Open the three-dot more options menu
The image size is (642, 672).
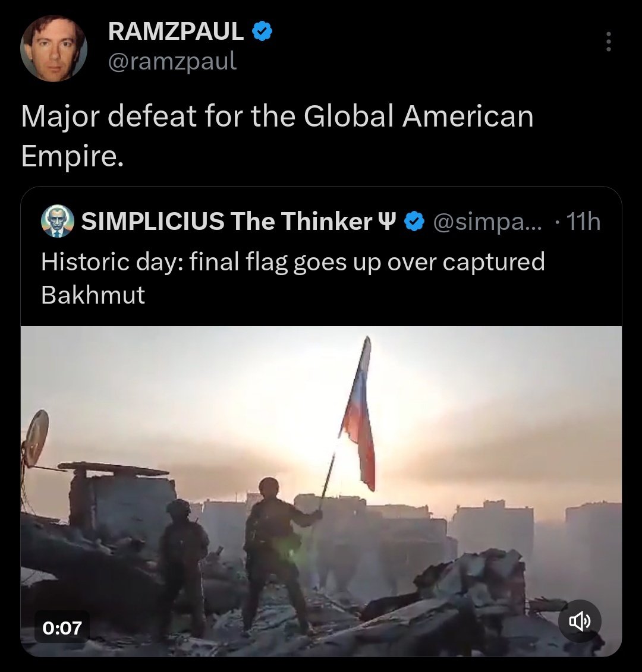[608, 42]
